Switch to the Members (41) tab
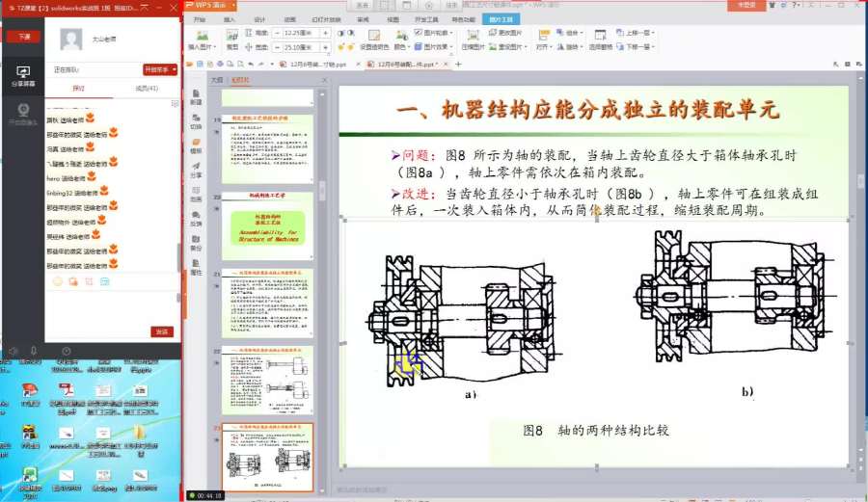This screenshot has height=502, width=868. (x=147, y=89)
